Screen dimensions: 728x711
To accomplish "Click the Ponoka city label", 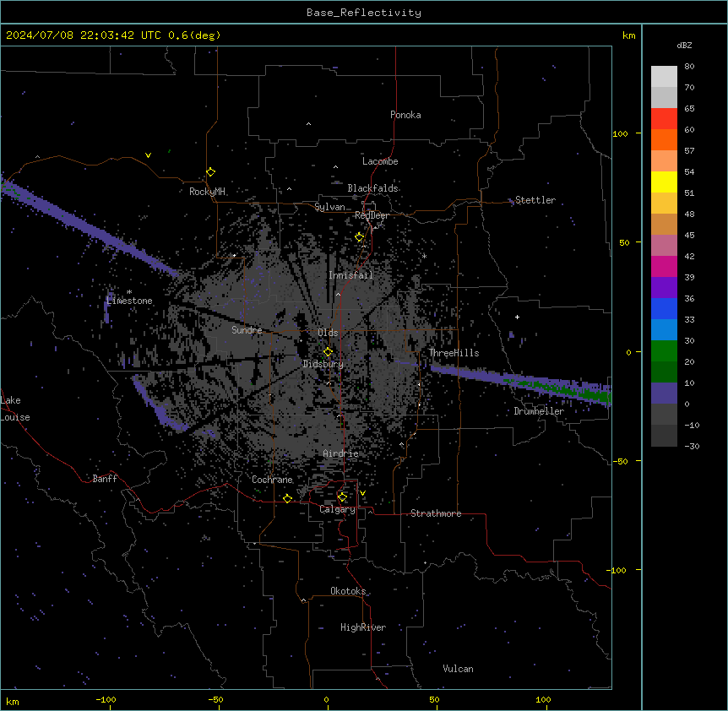I will (405, 115).
